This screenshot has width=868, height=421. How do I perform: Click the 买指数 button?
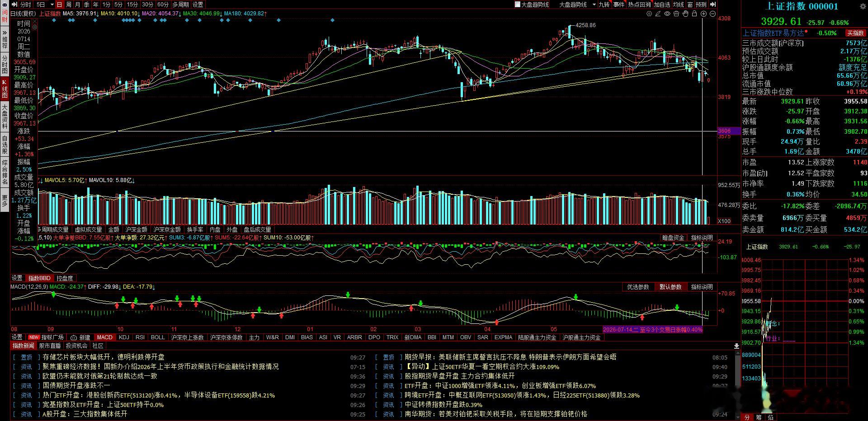point(855,33)
